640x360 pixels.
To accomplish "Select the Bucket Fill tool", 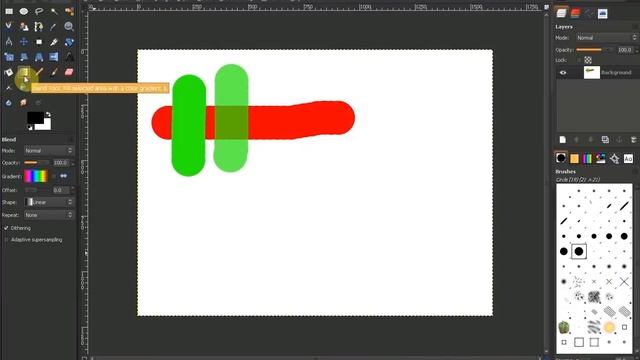I will click(9, 72).
